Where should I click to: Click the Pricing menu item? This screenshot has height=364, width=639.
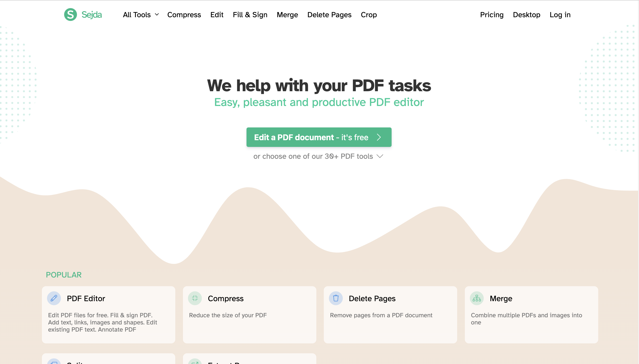coord(492,15)
